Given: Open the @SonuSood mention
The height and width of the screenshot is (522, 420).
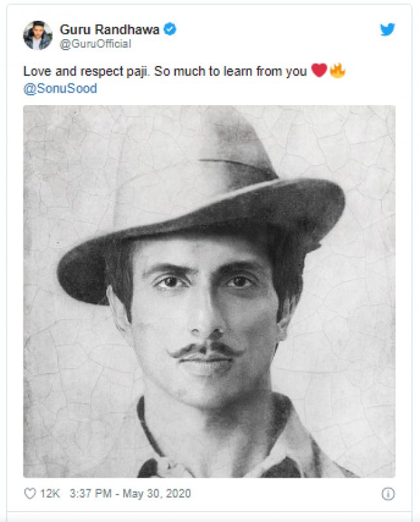Looking at the screenshot, I should (60, 88).
